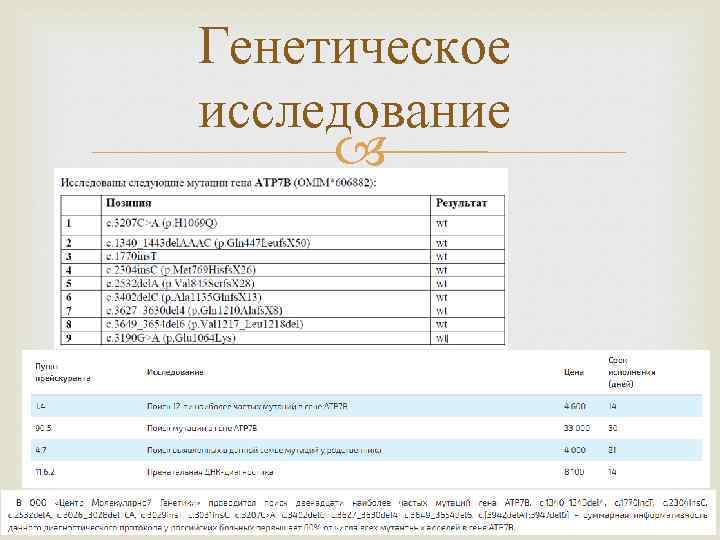Image resolution: width=720 pixels, height=540 pixels.
Task: Click the 'Результат' column header
Action: tap(461, 203)
